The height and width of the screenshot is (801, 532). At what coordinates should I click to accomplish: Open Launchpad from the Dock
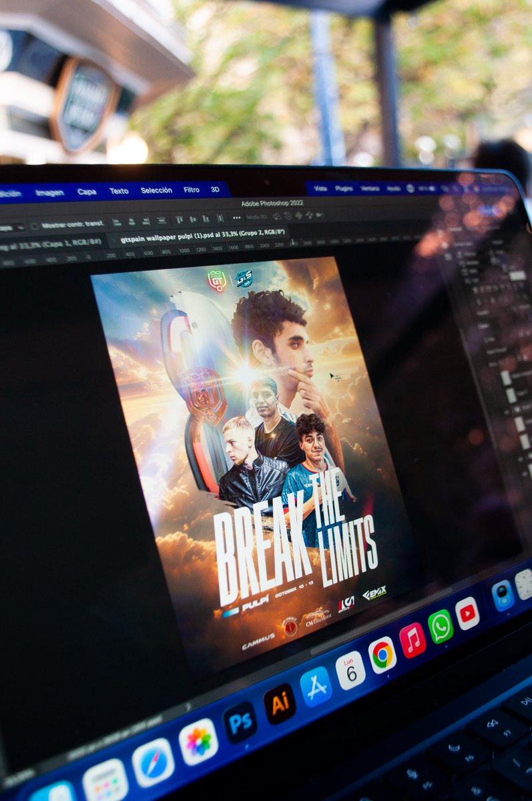click(x=105, y=783)
